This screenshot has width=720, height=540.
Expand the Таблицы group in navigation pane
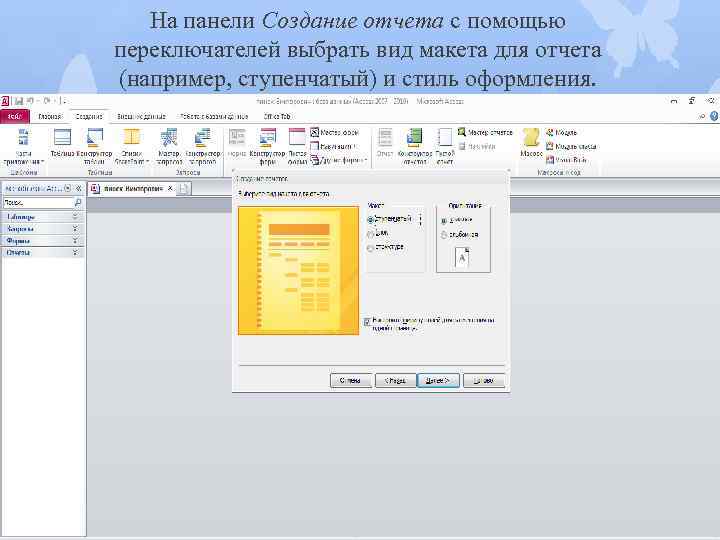43,217
